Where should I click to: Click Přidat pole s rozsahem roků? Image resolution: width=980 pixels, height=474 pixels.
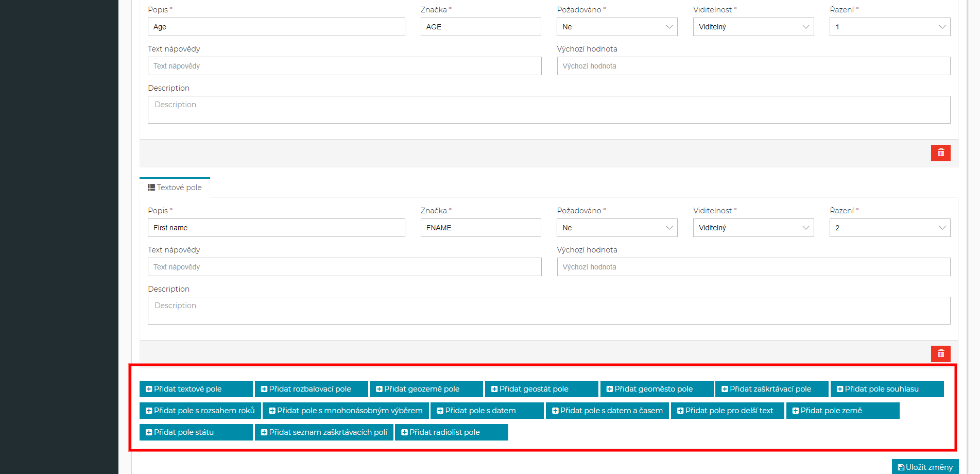[x=200, y=411]
